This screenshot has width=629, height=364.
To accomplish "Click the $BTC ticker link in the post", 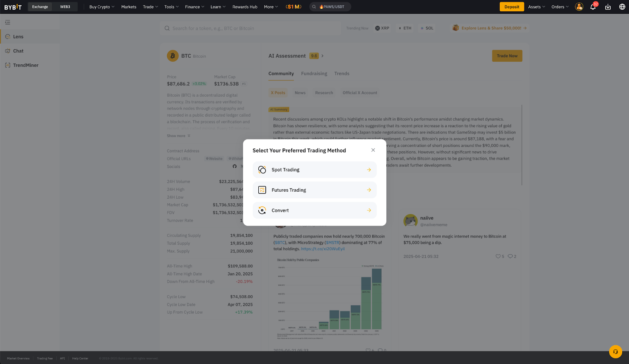I will (x=280, y=243).
